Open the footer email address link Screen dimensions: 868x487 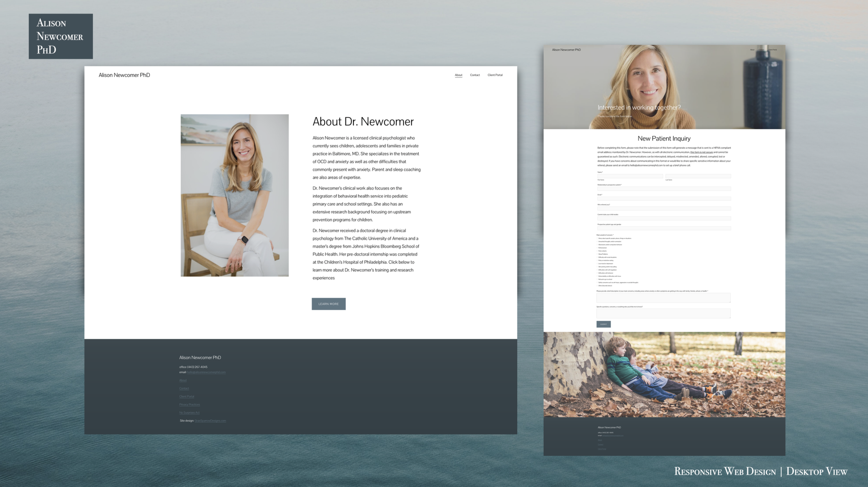[206, 372]
